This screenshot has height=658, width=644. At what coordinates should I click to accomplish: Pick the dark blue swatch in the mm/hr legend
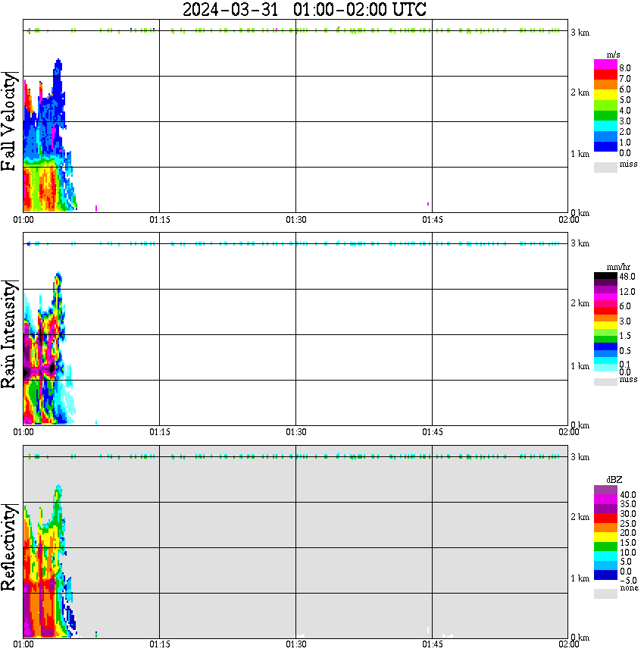tap(605, 346)
